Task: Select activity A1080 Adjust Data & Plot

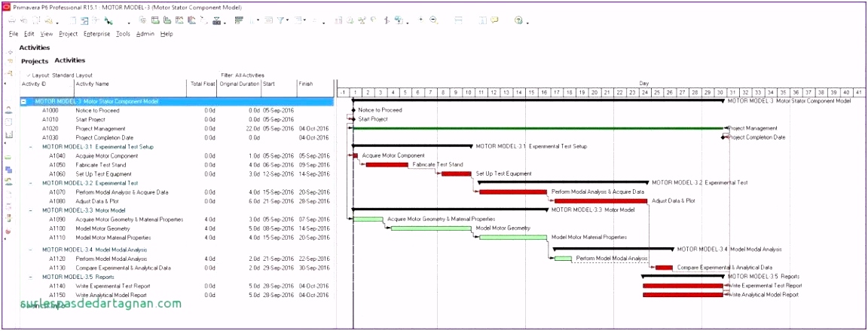Action: coord(177,201)
